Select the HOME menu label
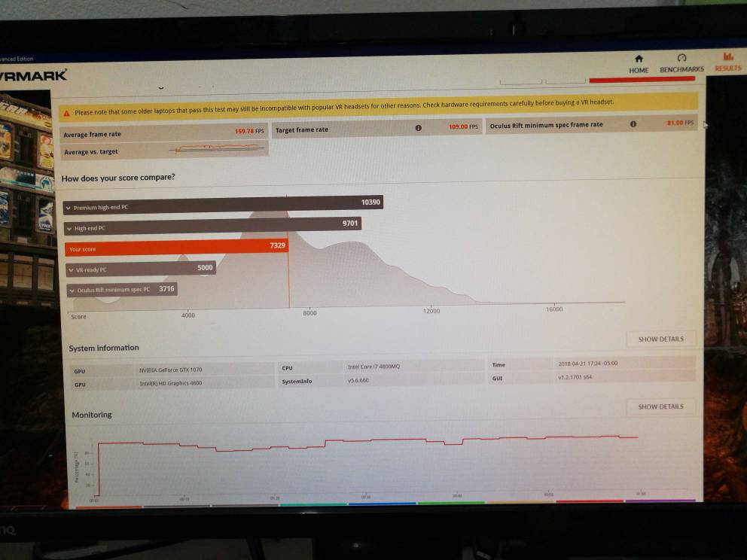This screenshot has width=747, height=560. (x=639, y=70)
